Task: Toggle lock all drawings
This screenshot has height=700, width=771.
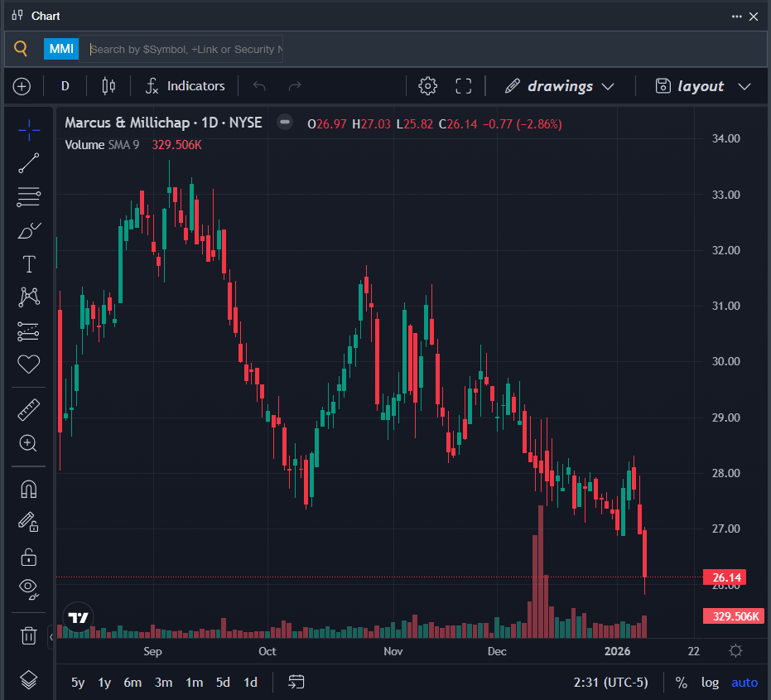Action: click(x=29, y=556)
